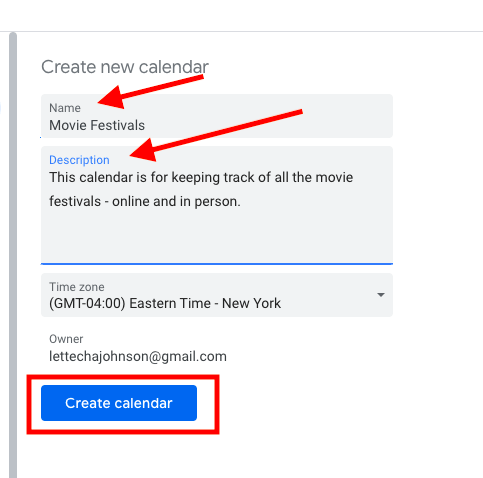Click the blue underline of the Description field

click(217, 264)
